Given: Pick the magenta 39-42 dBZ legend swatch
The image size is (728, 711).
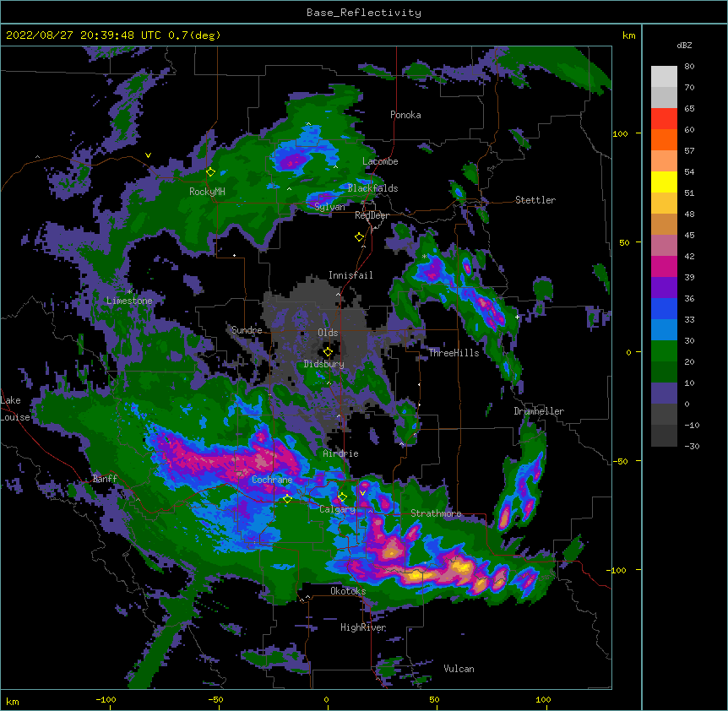Looking at the screenshot, I should (x=664, y=266).
